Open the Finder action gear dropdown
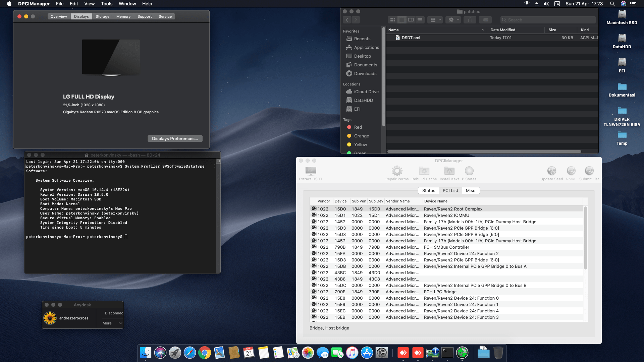Image resolution: width=644 pixels, height=362 pixels. click(x=453, y=20)
